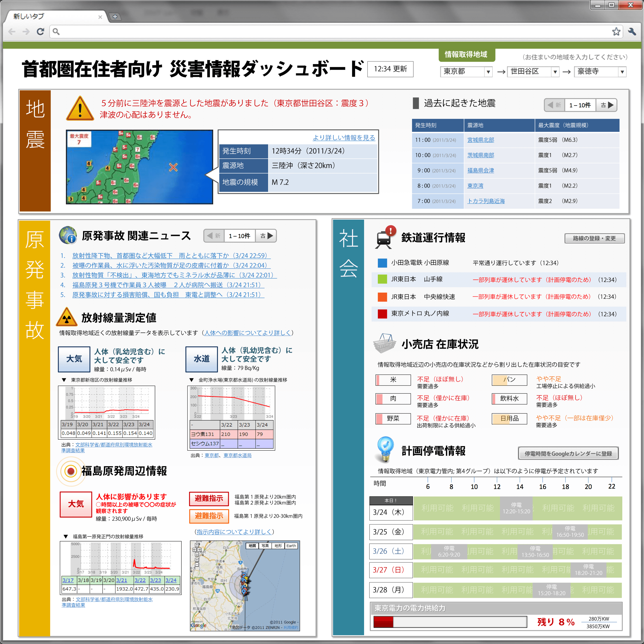This screenshot has height=644, width=644.
Task: Bookmark page with the star icon
Action: [616, 32]
